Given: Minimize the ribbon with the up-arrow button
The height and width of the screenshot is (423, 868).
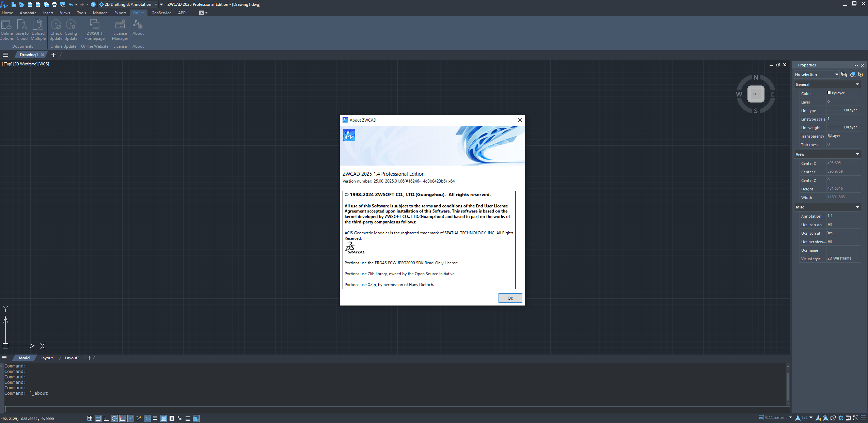Looking at the screenshot, I should (x=202, y=13).
